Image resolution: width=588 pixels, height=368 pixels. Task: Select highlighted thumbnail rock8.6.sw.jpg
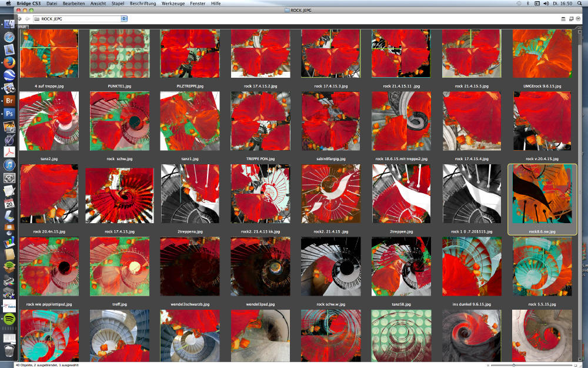(542, 194)
